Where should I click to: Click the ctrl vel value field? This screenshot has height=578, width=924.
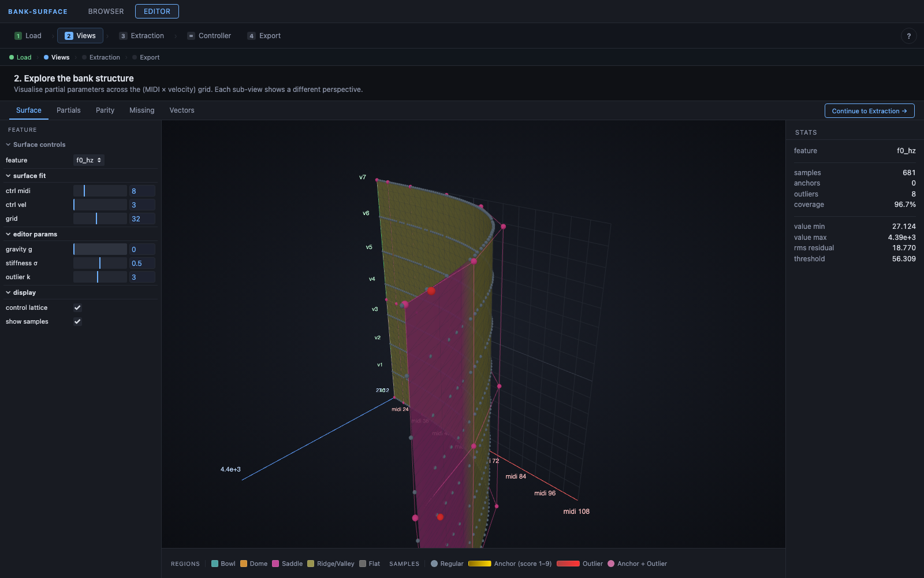(142, 205)
